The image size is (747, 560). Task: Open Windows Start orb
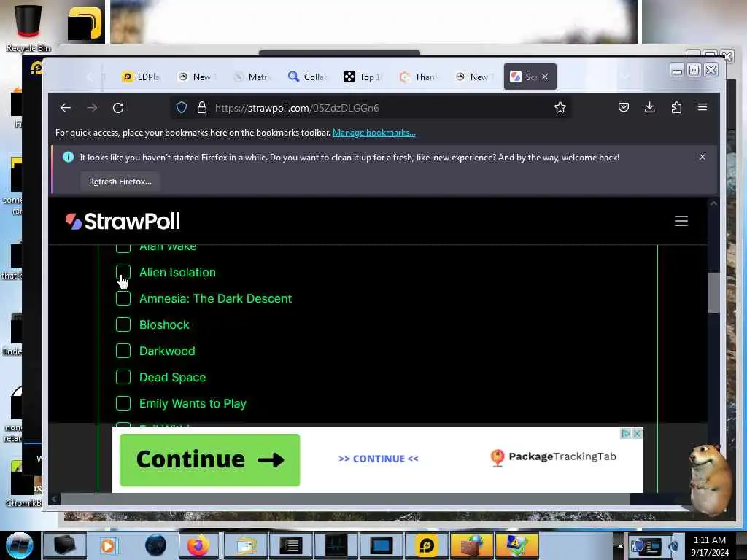click(19, 545)
